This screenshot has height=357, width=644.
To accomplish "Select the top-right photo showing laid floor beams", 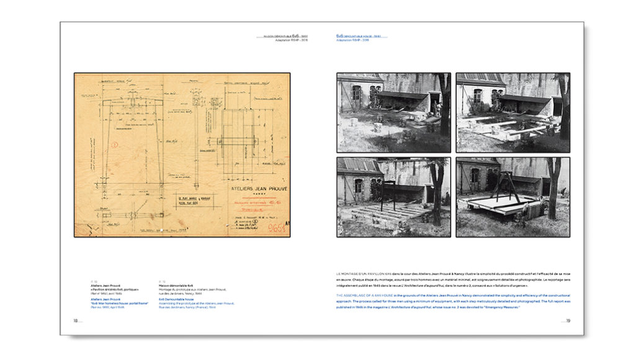I will click(x=513, y=112).
